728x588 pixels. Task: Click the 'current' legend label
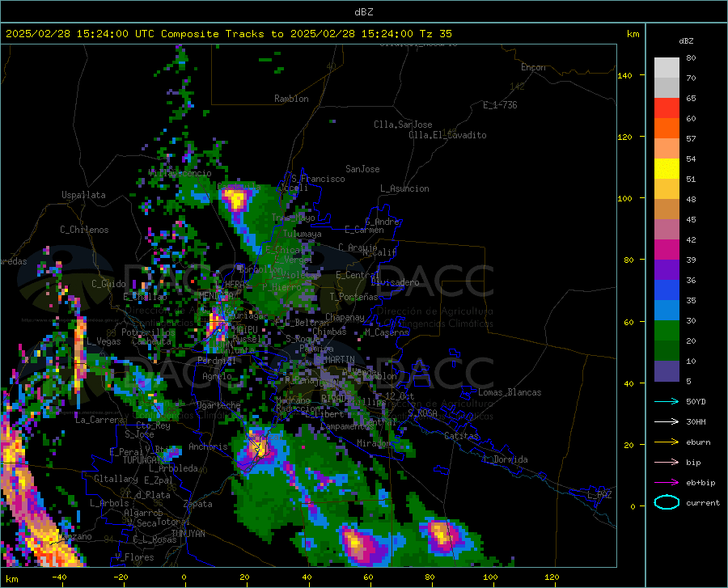pyautogui.click(x=703, y=502)
